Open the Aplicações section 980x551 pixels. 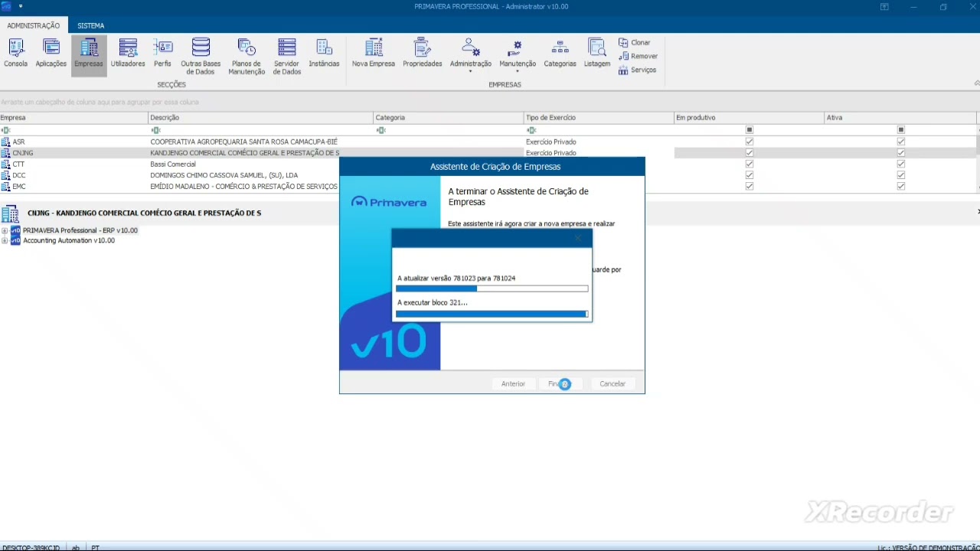tap(51, 54)
